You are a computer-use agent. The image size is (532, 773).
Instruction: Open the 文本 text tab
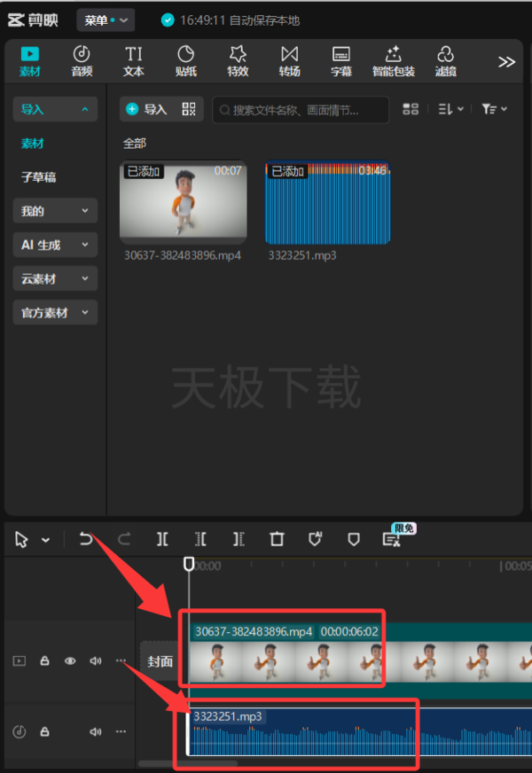click(134, 62)
